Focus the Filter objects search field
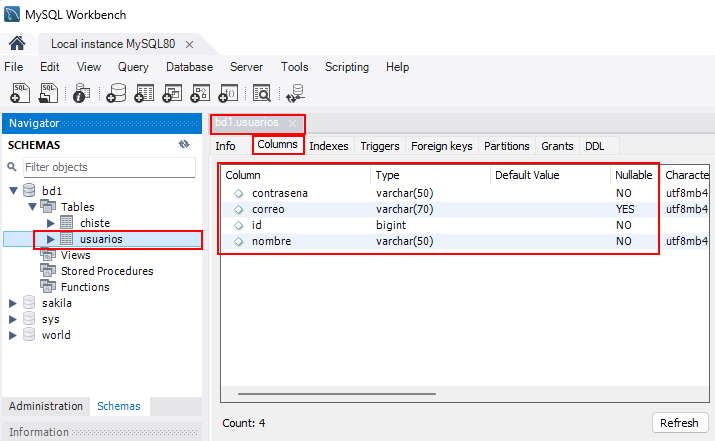The width and height of the screenshot is (715, 441). 109,167
